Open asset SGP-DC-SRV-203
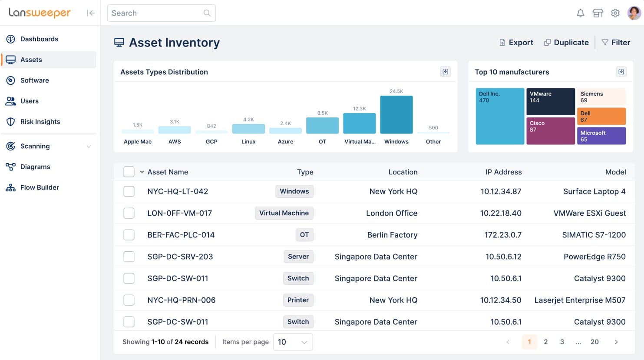Screen dimensions: 644x360 point(180,257)
